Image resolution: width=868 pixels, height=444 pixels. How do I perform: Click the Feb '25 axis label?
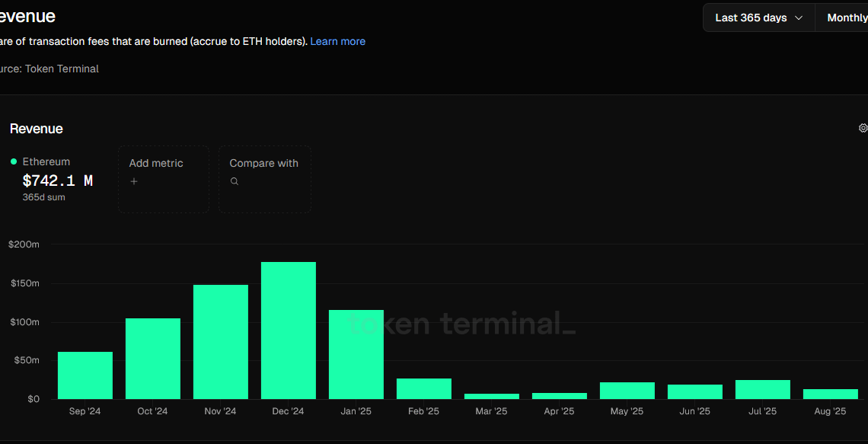(424, 411)
